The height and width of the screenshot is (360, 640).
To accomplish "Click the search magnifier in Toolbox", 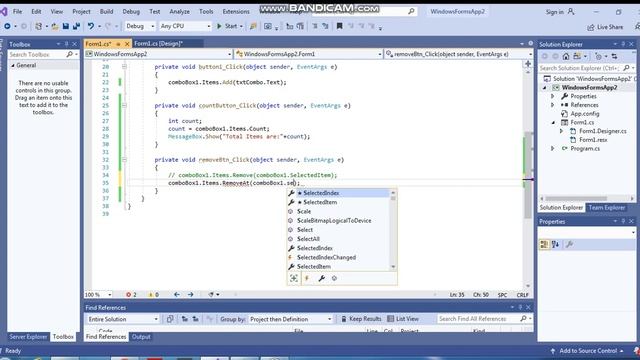I will (x=69, y=54).
